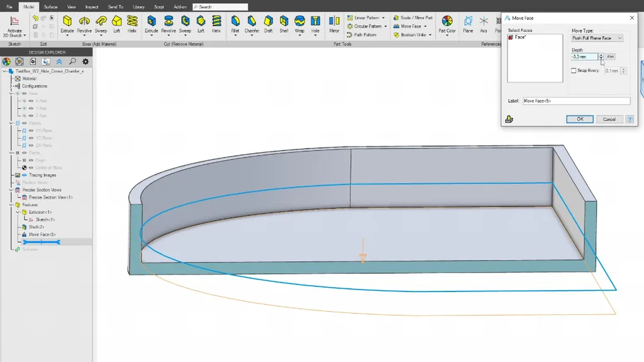Click the Move Face Label text field

pos(576,101)
